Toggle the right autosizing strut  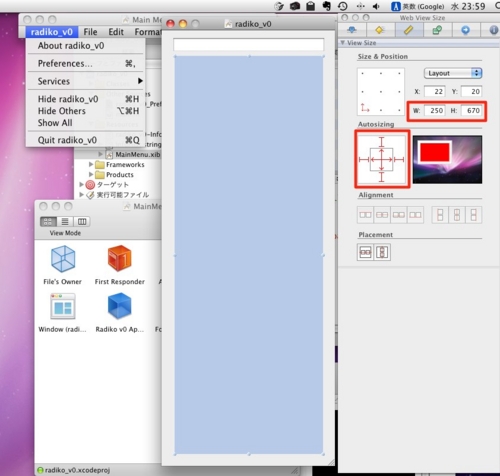399,160
